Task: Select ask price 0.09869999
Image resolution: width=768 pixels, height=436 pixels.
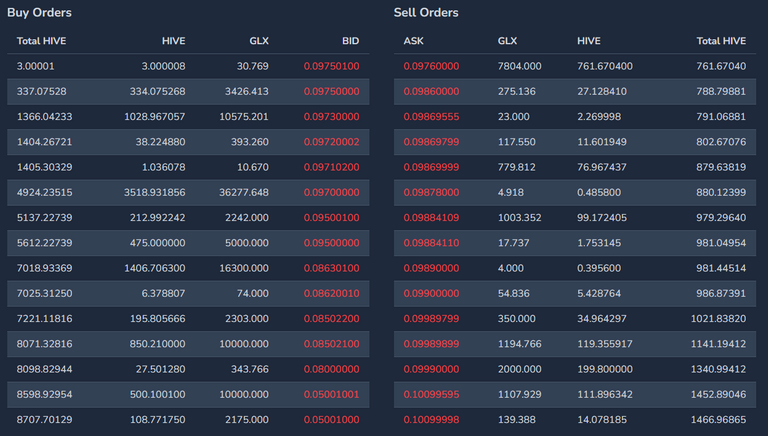Action: point(432,167)
